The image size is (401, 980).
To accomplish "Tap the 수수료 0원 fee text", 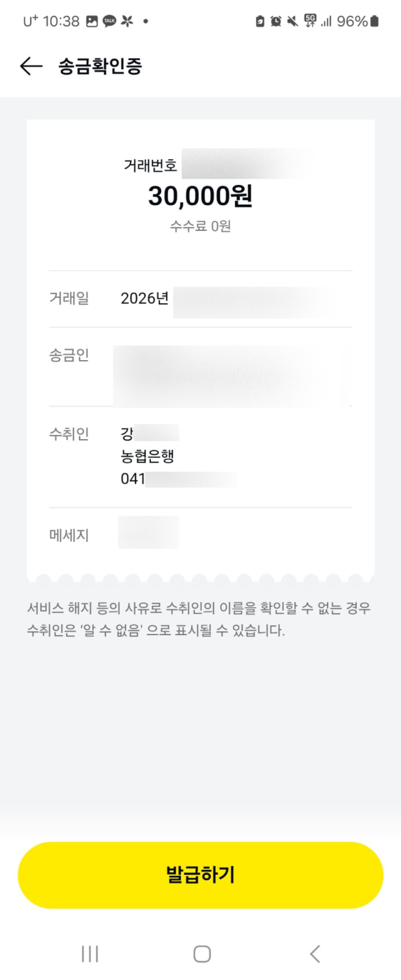I will 200,226.
